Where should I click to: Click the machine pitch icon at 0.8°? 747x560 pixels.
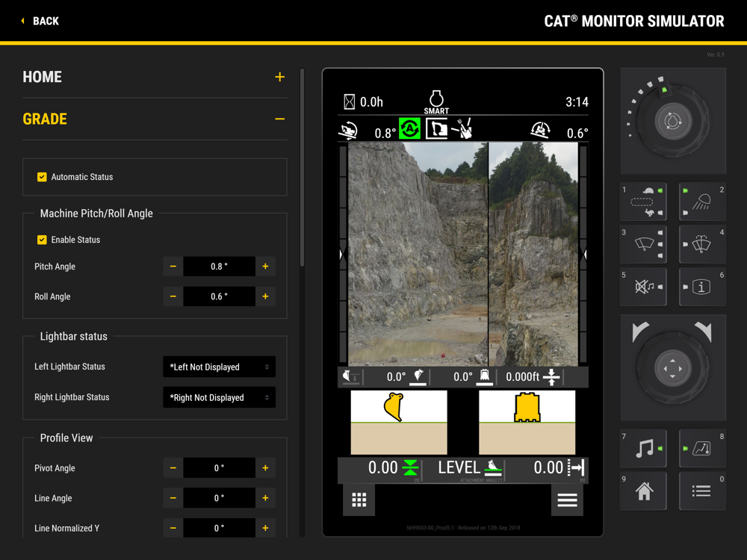pyautogui.click(x=348, y=130)
